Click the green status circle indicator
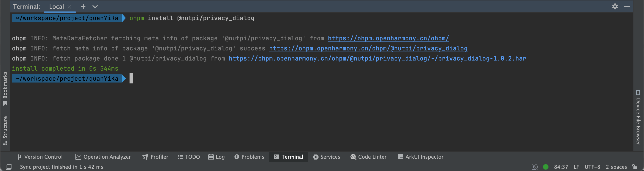 point(546,167)
